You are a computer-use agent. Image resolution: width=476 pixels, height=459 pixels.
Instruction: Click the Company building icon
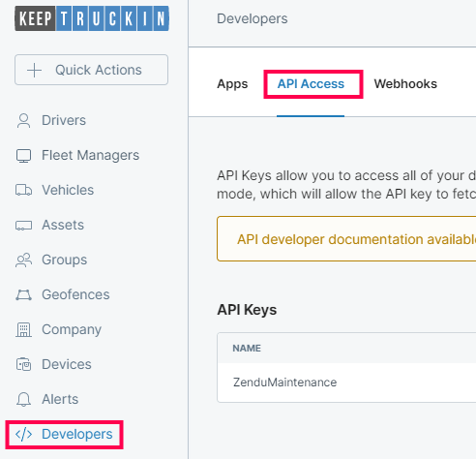[x=23, y=329]
